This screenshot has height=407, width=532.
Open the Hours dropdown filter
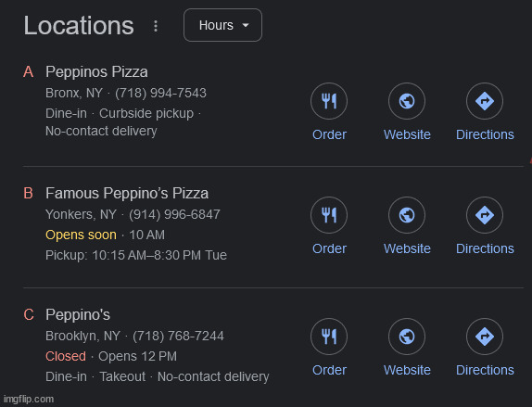click(222, 25)
